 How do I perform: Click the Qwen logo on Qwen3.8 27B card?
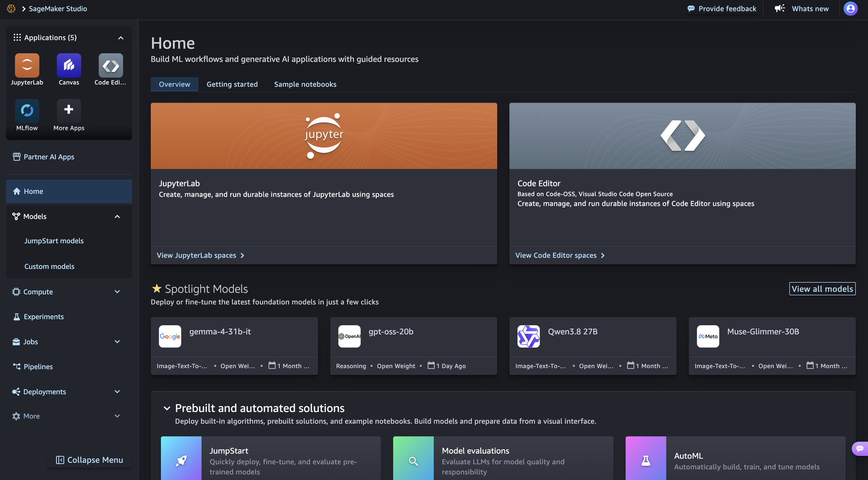pos(529,336)
